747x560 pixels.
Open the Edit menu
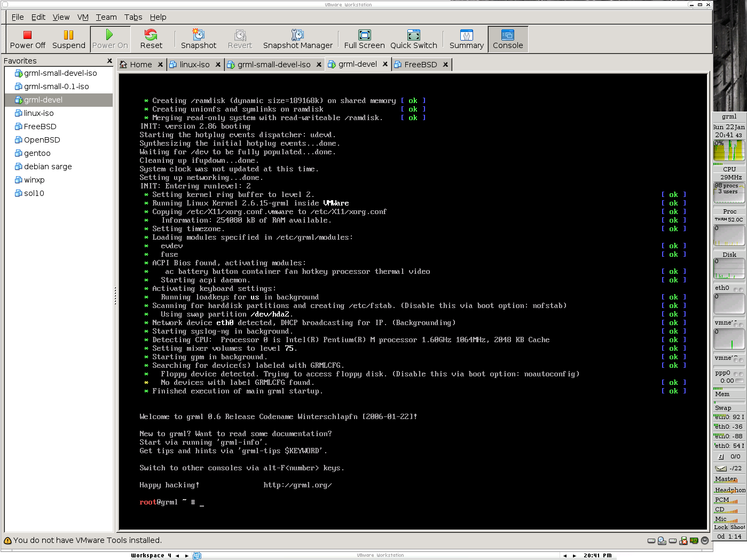(x=38, y=17)
